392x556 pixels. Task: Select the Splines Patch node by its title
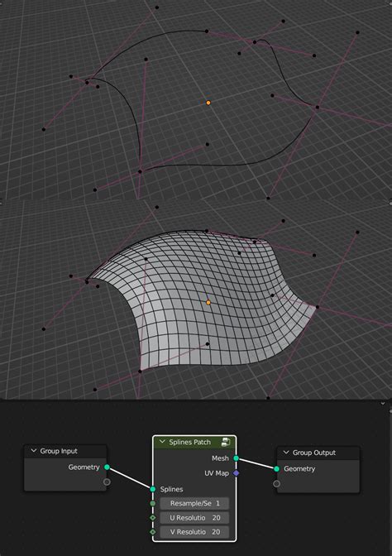(x=189, y=442)
